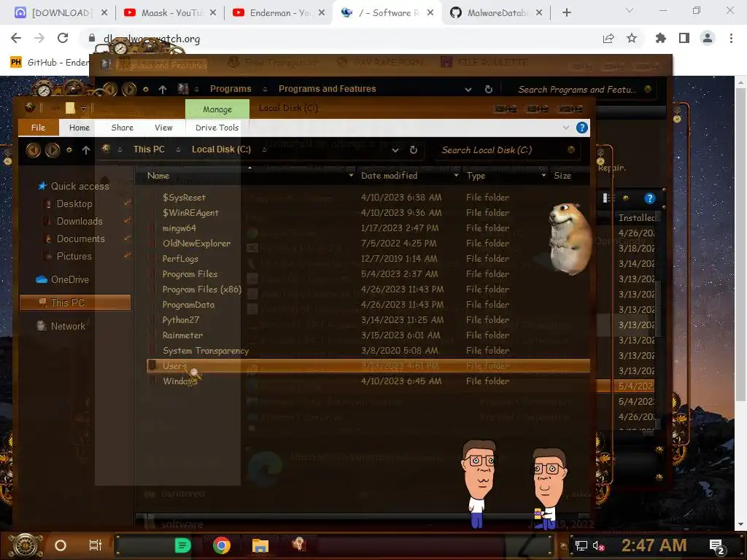The image size is (747, 560).
Task: Open File Explorer from the taskbar
Action: click(x=260, y=545)
